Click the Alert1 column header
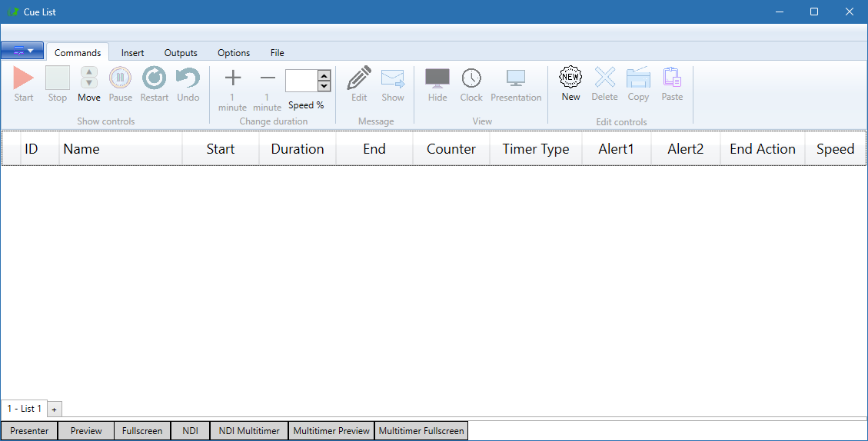The width and height of the screenshot is (868, 441). tap(616, 148)
